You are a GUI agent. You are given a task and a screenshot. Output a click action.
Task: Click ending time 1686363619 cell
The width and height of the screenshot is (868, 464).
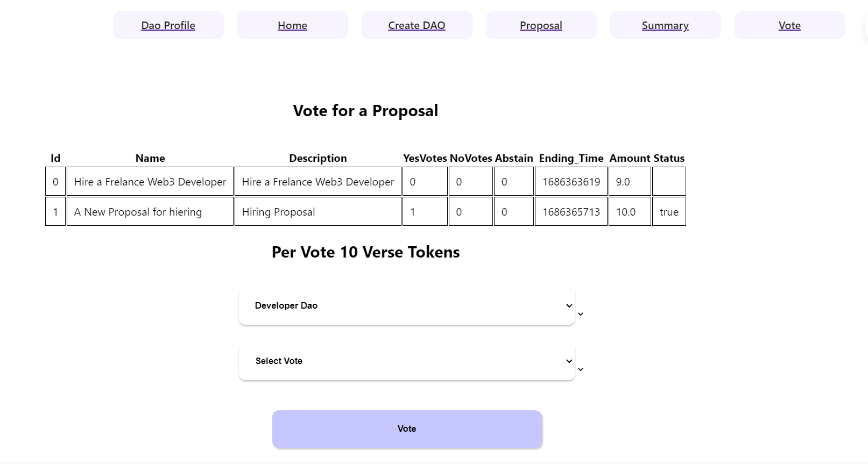pyautogui.click(x=571, y=182)
